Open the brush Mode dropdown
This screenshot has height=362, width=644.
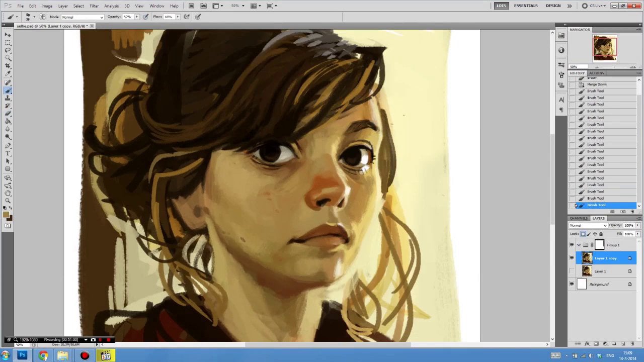(x=83, y=17)
